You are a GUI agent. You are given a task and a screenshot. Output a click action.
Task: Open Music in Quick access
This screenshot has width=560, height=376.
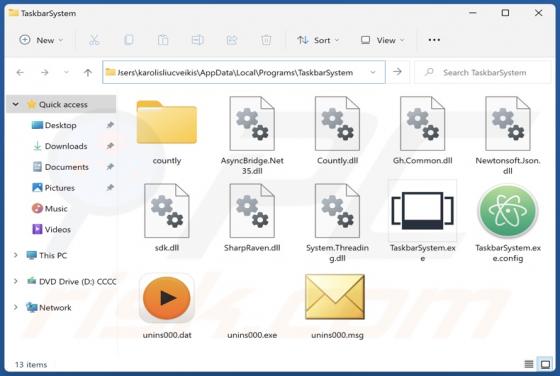point(49,208)
